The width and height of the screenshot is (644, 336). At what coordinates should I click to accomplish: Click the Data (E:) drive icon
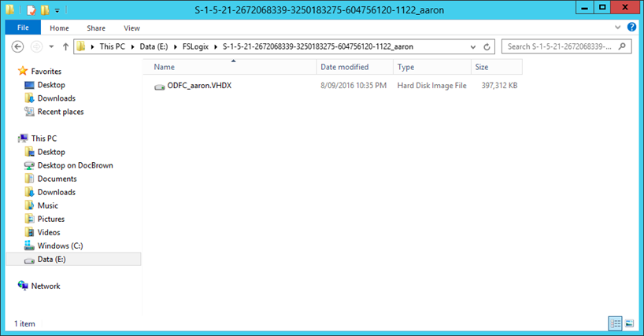[x=29, y=260]
